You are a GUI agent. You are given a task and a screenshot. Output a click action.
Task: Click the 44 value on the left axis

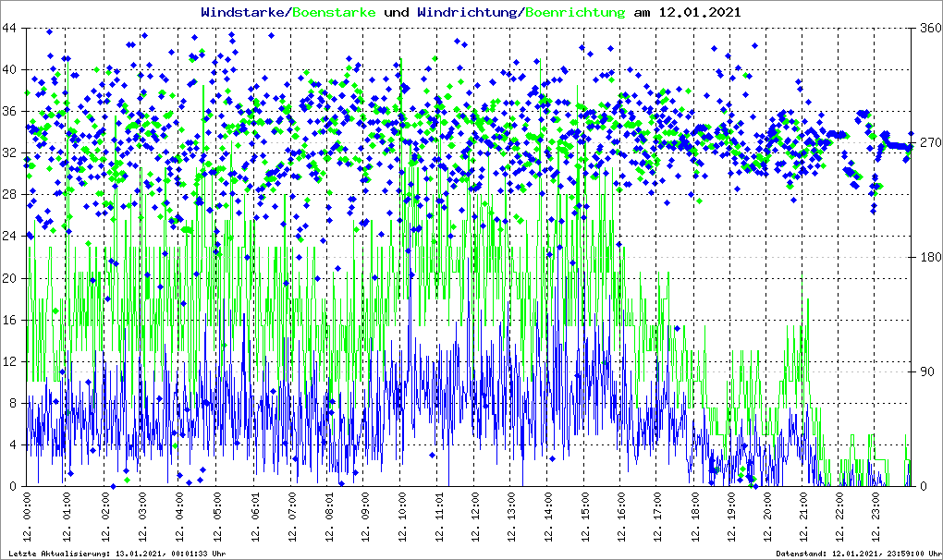pyautogui.click(x=11, y=28)
